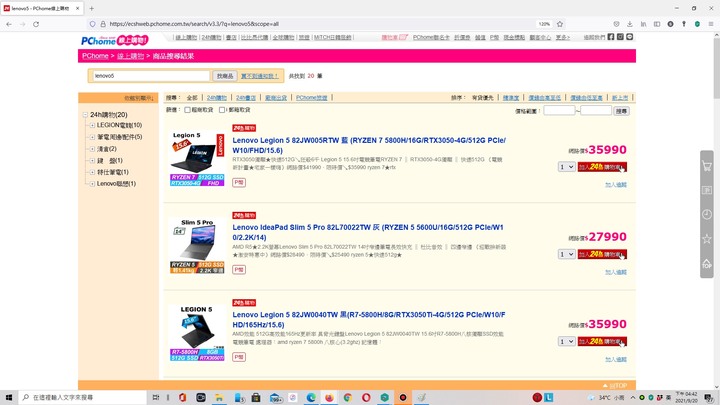
Task: Open quantity dropdown for Legion 5 82JW0040TW
Action: pyautogui.click(x=567, y=342)
